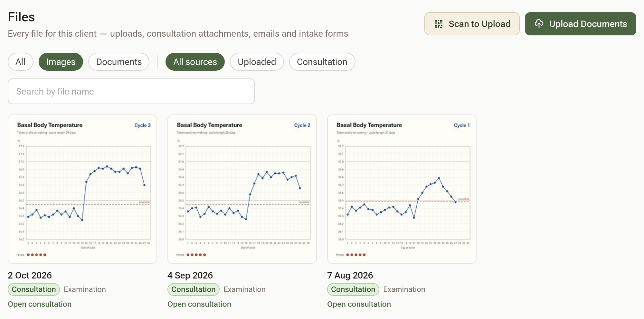Click the cloud upload icon

click(539, 24)
